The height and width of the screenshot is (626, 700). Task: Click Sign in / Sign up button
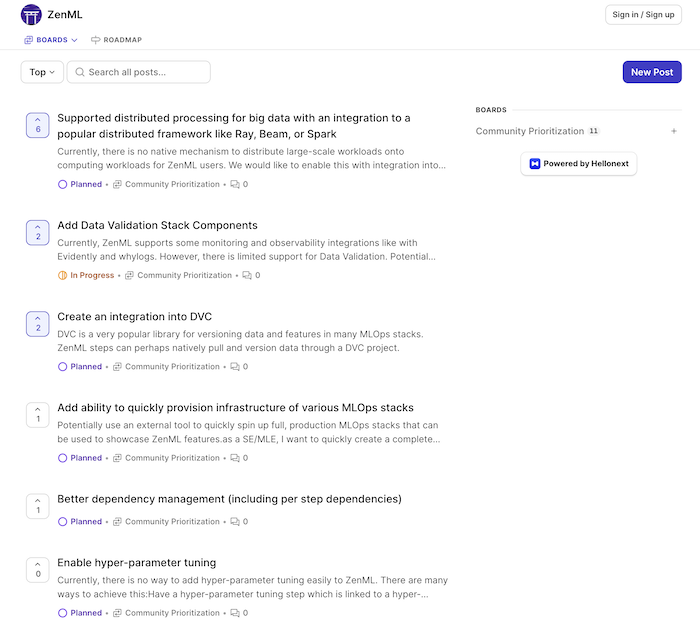[643, 15]
